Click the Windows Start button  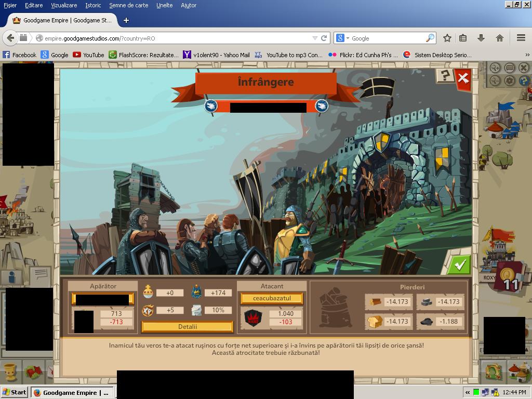(x=14, y=392)
